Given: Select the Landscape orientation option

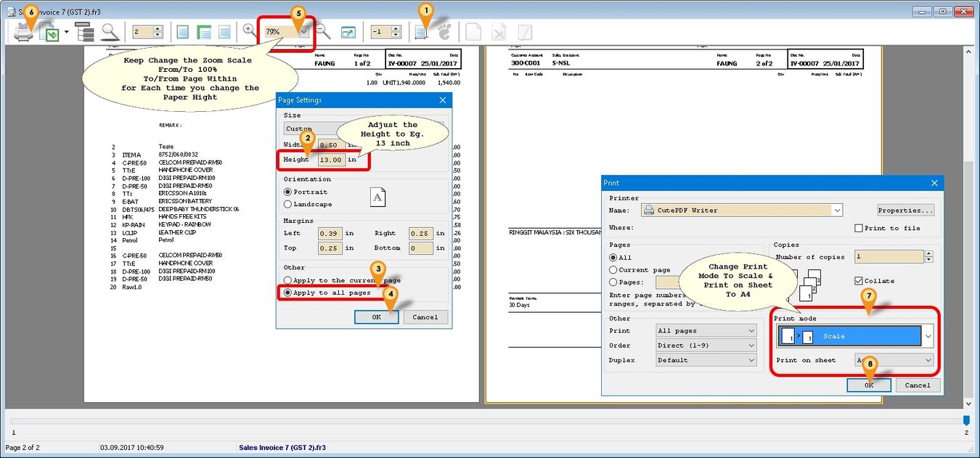Looking at the screenshot, I should (x=288, y=204).
